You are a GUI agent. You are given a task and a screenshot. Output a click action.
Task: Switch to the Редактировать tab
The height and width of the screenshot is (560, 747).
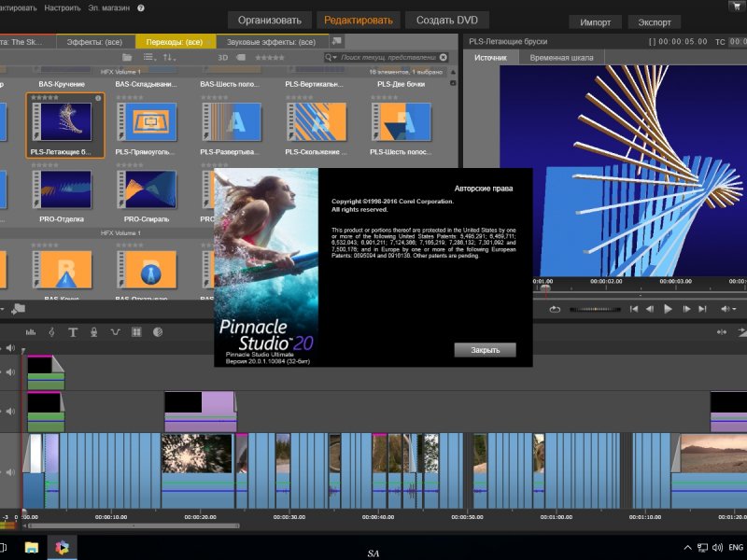coord(359,21)
